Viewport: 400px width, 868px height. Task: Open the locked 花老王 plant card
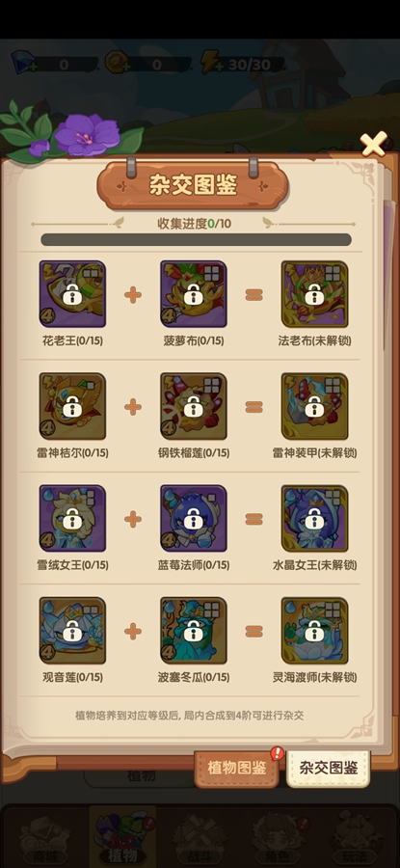pyautogui.click(x=72, y=294)
